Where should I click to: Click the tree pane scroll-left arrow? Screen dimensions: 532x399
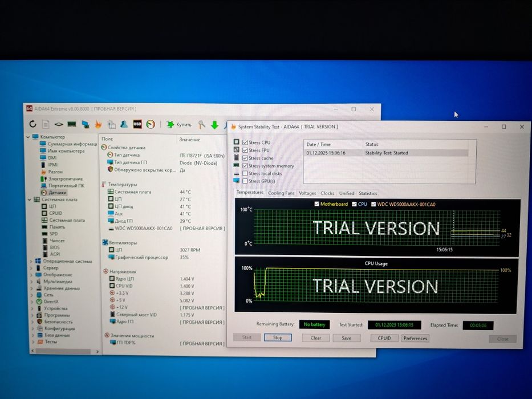pos(33,351)
